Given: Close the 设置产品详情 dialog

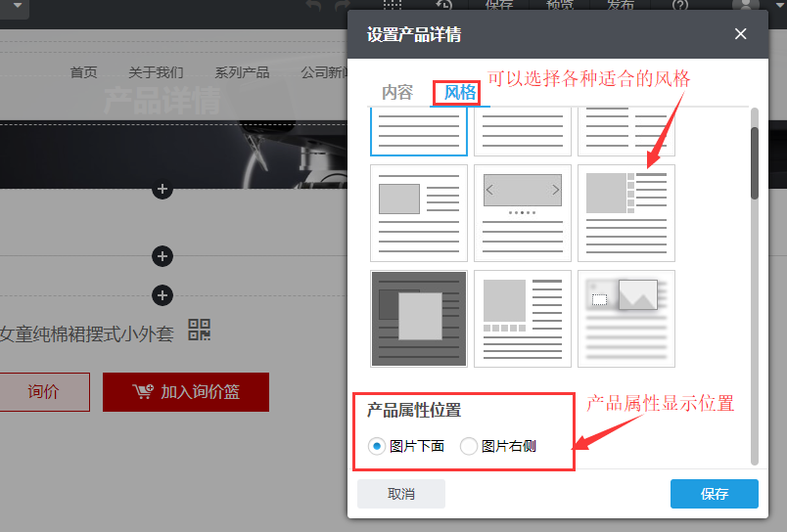Looking at the screenshot, I should coord(740,34).
